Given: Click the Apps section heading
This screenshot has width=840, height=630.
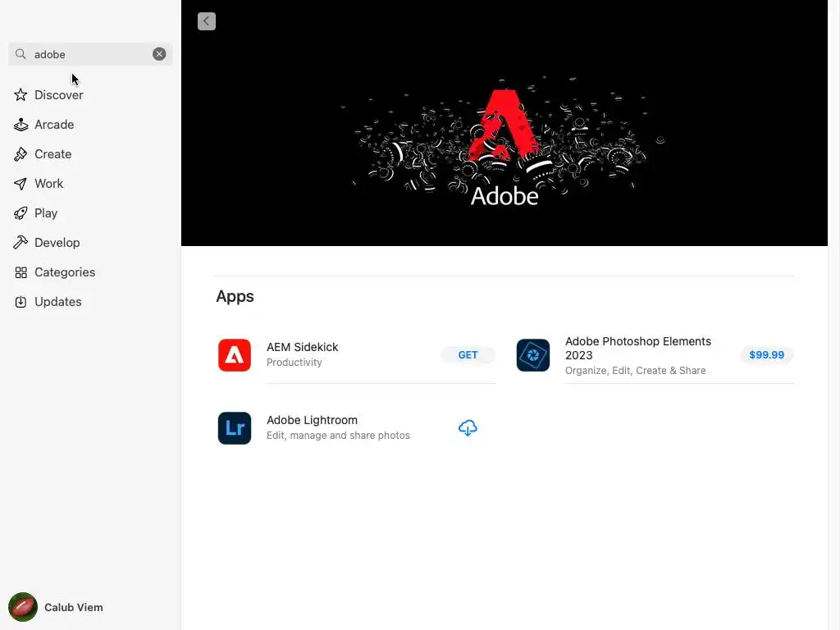Looking at the screenshot, I should (235, 296).
